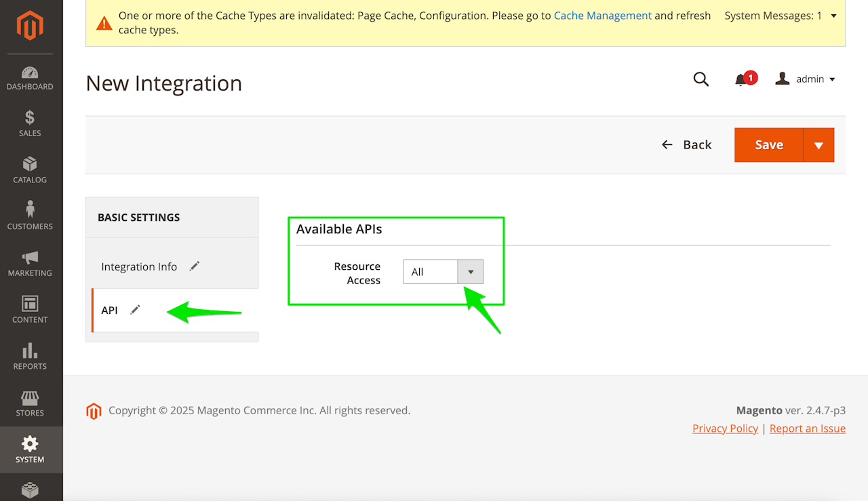Follow the Cache Management link

pyautogui.click(x=603, y=16)
